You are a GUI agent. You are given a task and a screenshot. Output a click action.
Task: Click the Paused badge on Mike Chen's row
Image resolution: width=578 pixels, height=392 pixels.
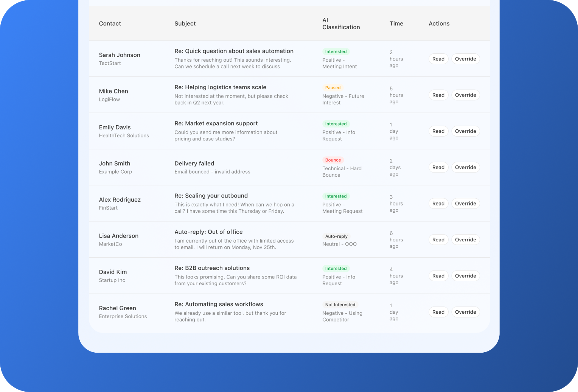point(333,87)
